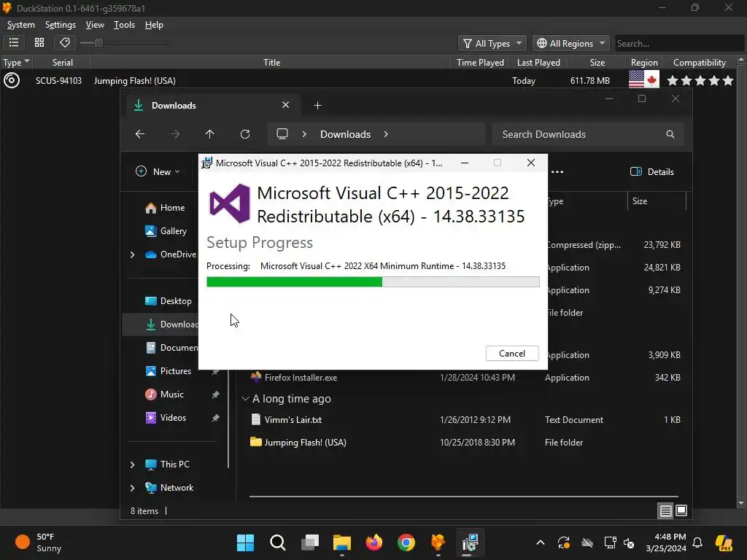The height and width of the screenshot is (560, 747).
Task: Click the Visual C++ setup progress bar
Action: [373, 282]
